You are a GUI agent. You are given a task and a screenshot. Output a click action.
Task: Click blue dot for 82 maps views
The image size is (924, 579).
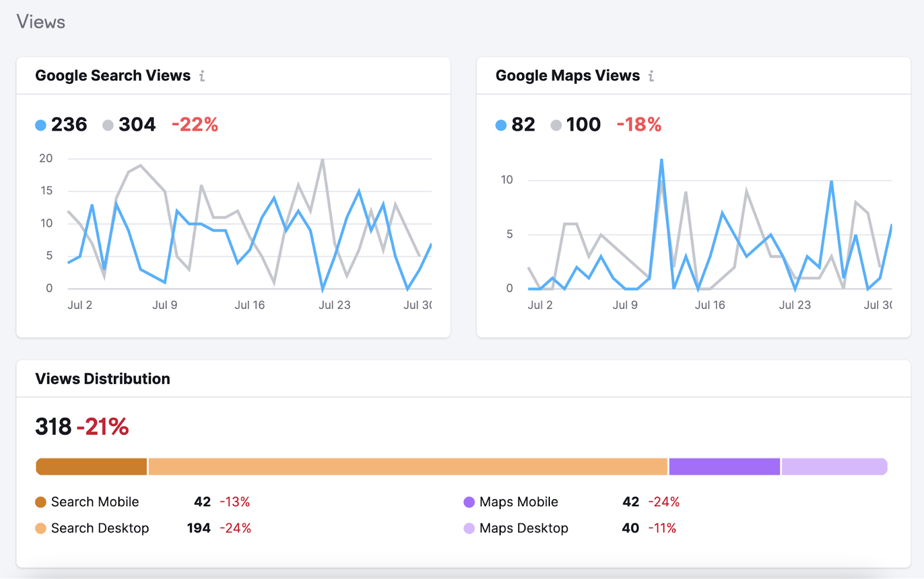501,125
